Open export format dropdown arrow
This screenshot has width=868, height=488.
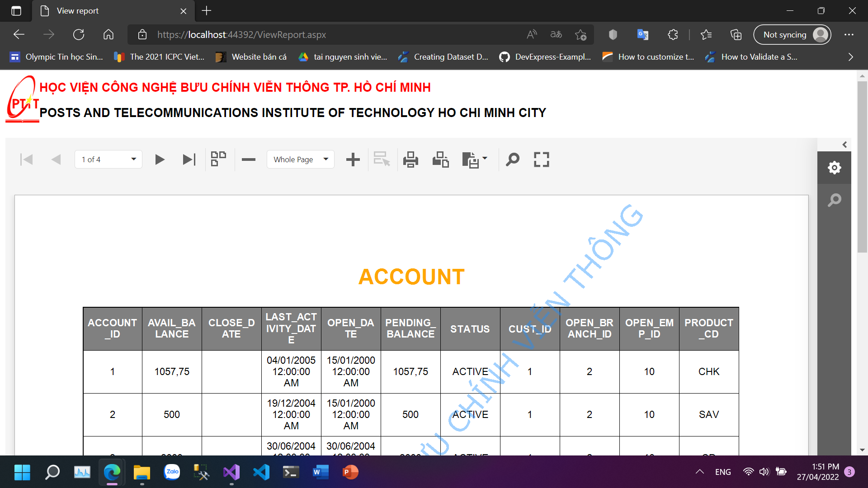pyautogui.click(x=485, y=158)
